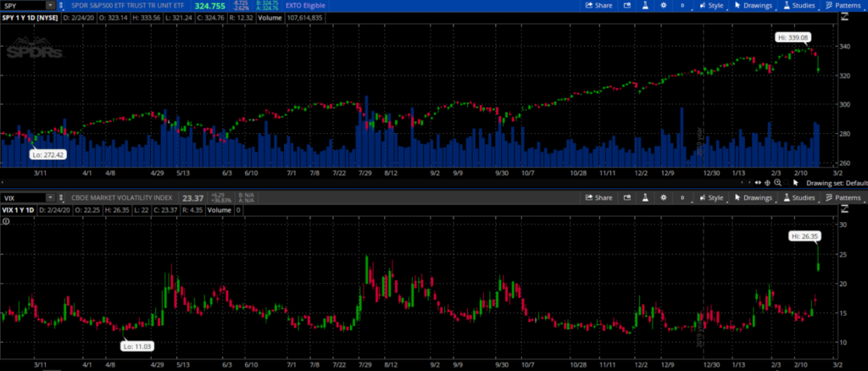Click the zoom-in magnifier icon
This screenshot has height=371, width=868.
778,183
